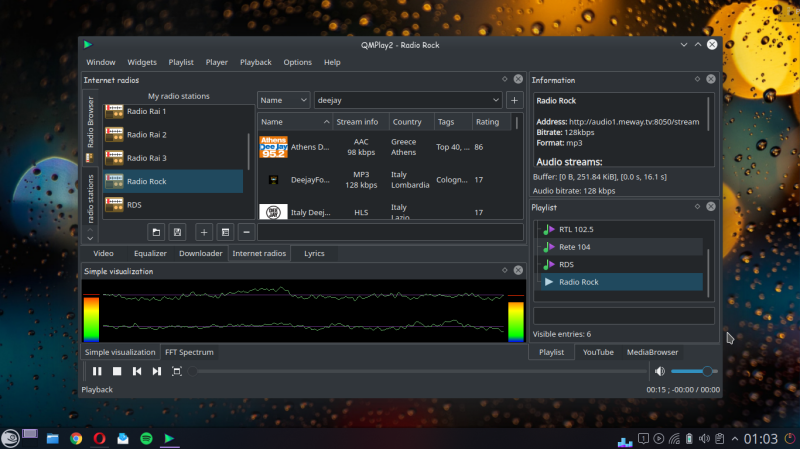This screenshot has width=800, height=449.
Task: Switch to the Video tab
Action: pos(103,254)
